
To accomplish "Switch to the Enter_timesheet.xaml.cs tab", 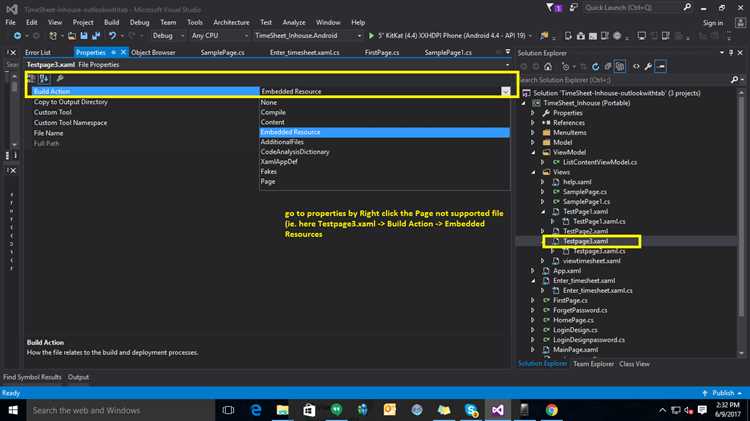I will [x=305, y=52].
